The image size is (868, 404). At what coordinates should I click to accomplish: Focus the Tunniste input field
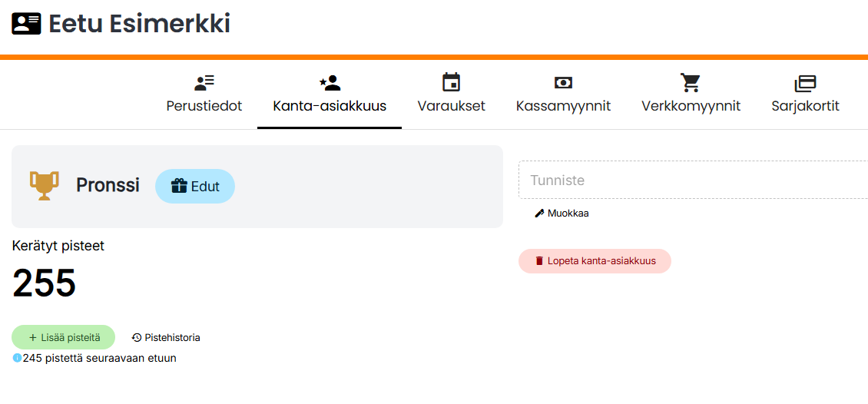[691, 180]
